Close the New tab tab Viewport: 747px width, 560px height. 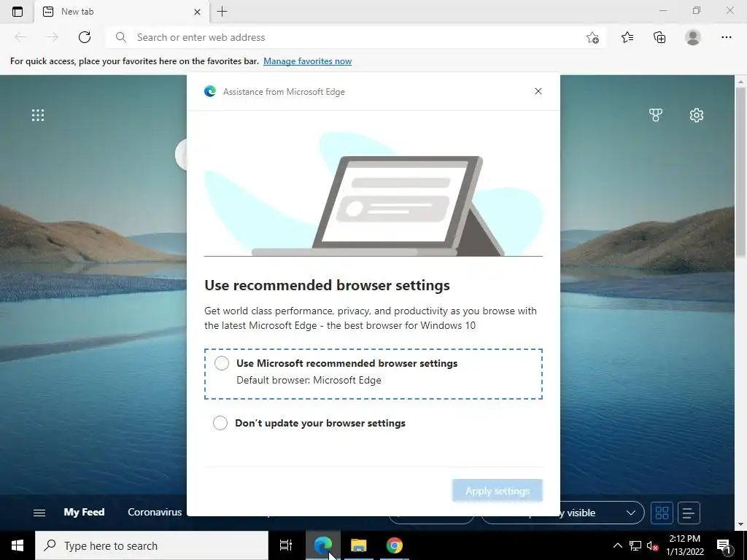tap(197, 12)
